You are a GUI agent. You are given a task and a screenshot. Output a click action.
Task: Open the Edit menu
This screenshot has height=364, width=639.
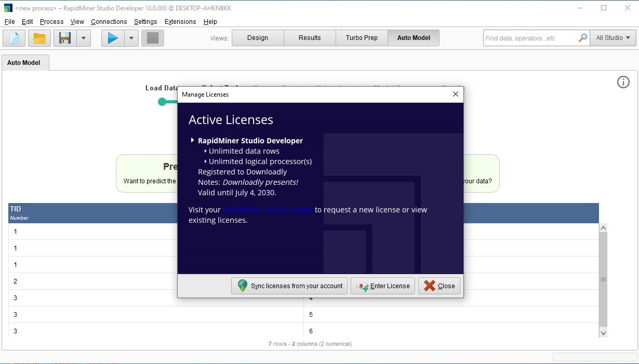tap(28, 22)
